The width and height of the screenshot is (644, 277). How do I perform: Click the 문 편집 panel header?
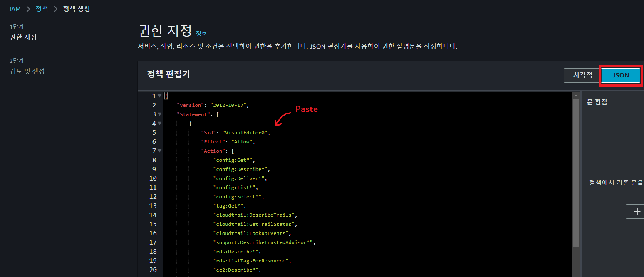[597, 101]
